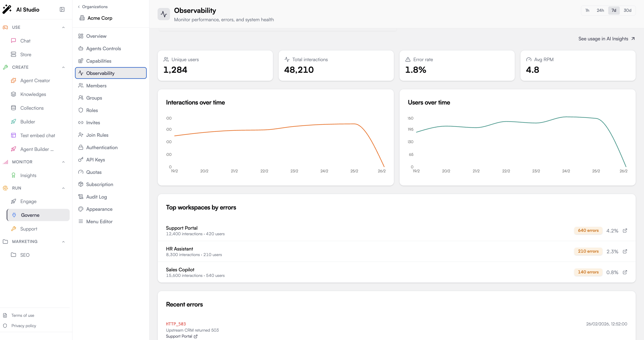Select Governe in the sidebar
644x340 pixels.
tap(38, 215)
